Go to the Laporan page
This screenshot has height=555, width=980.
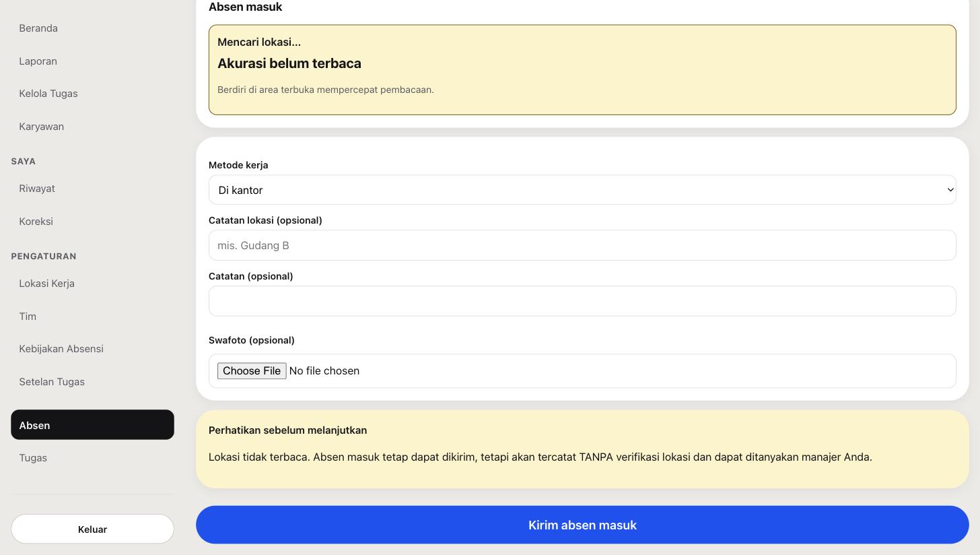pos(92,61)
